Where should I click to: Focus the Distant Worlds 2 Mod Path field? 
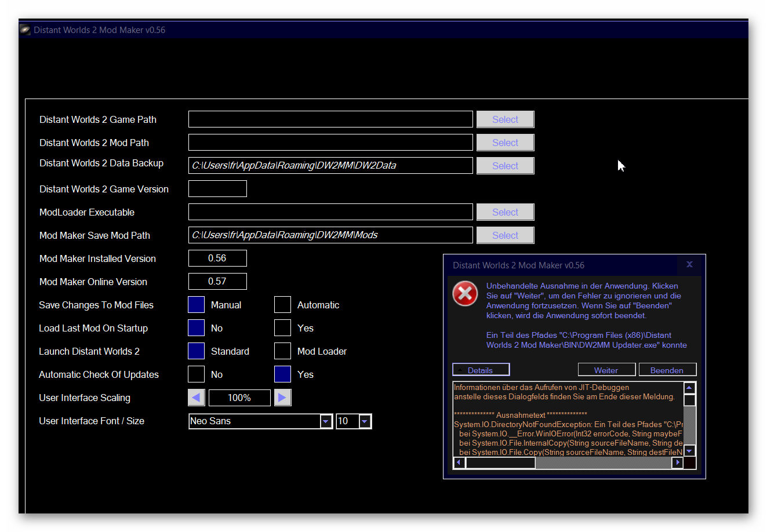[330, 143]
